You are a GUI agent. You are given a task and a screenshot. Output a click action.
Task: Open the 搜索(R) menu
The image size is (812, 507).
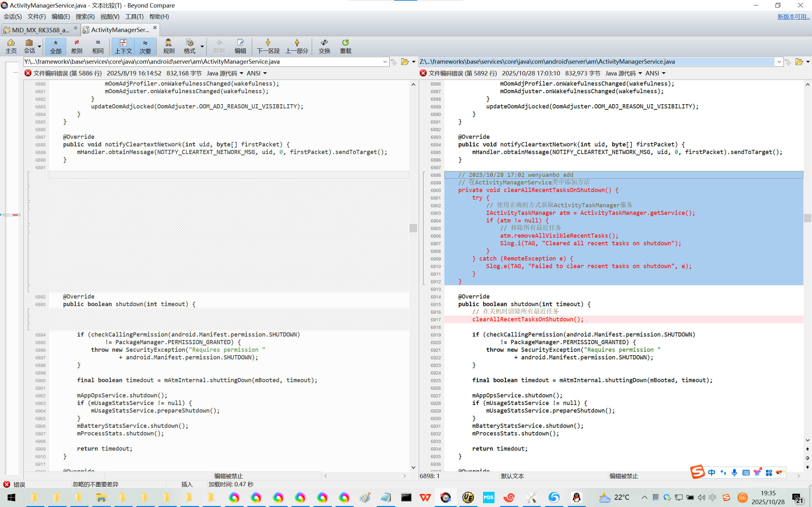(85, 16)
